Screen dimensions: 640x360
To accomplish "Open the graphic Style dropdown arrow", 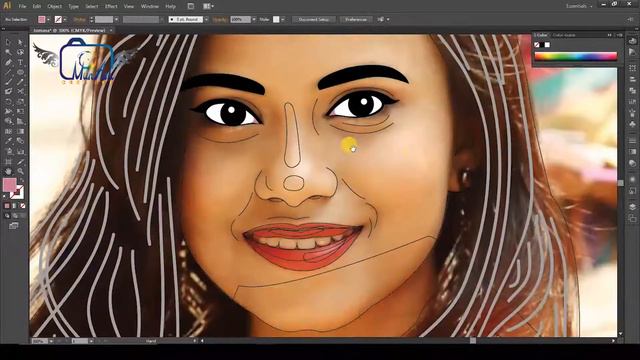I will coord(282,19).
